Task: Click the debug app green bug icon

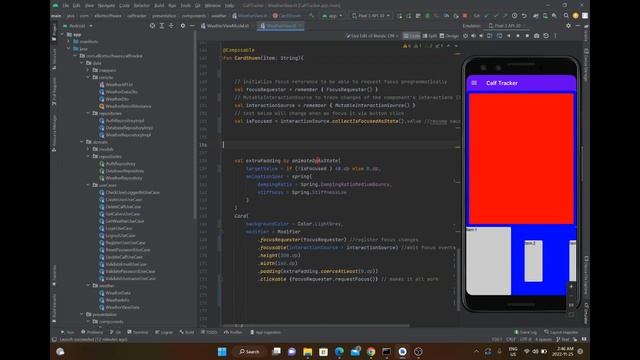Action: coord(427,16)
